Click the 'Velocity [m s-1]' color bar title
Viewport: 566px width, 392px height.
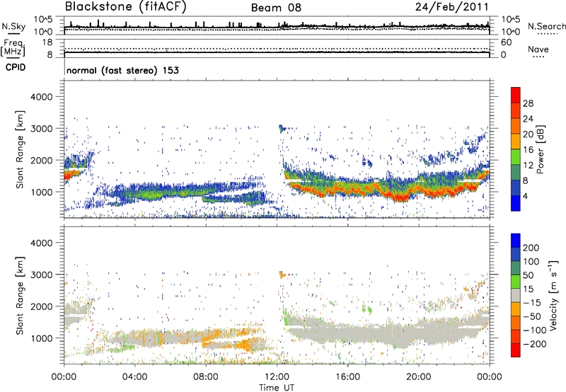point(553,295)
